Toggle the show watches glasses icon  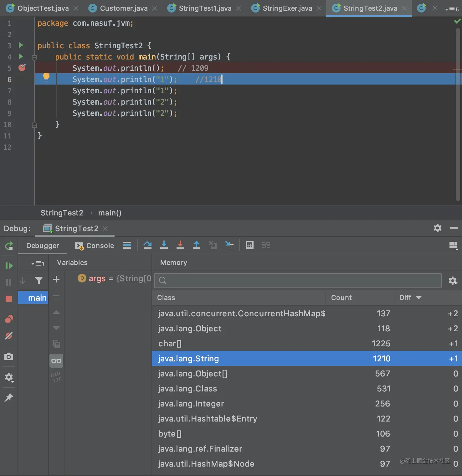tap(56, 361)
